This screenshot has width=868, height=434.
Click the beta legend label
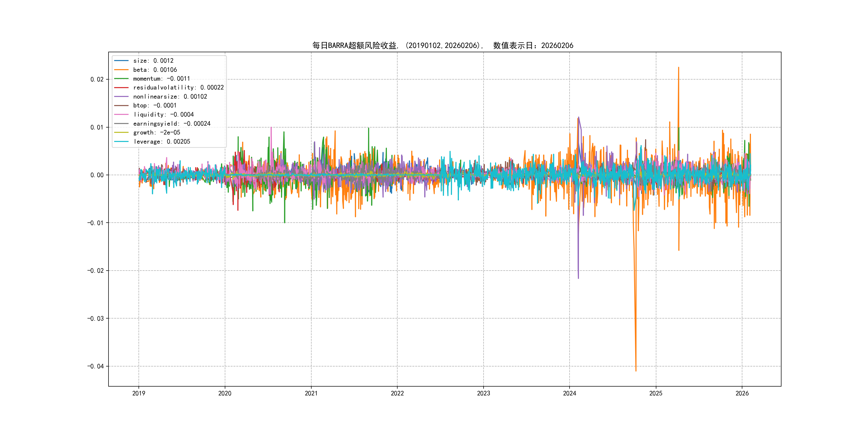point(155,70)
